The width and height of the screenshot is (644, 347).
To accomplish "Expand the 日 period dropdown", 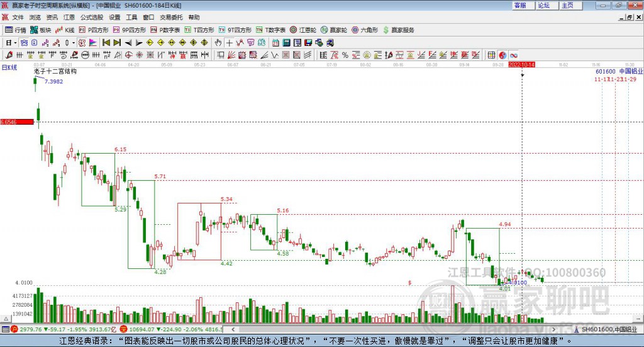I will pos(16,43).
